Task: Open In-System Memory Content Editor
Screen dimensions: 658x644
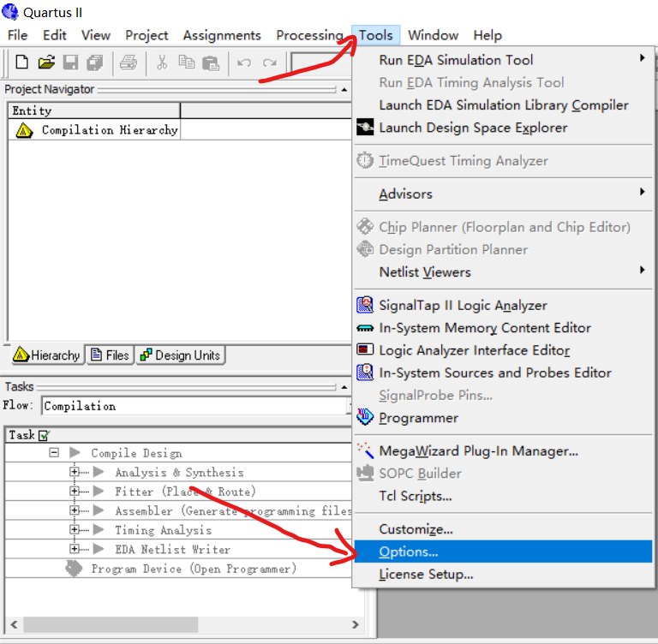Action: coord(485,328)
